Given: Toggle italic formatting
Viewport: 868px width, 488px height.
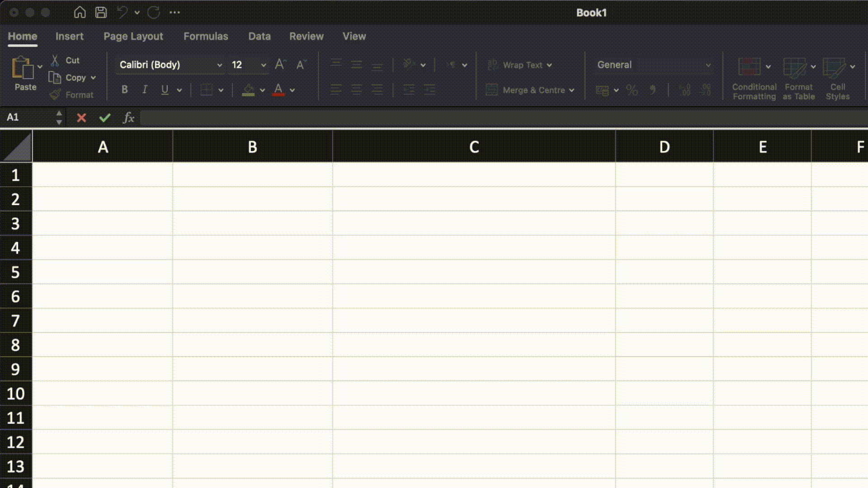Looking at the screenshot, I should point(145,89).
